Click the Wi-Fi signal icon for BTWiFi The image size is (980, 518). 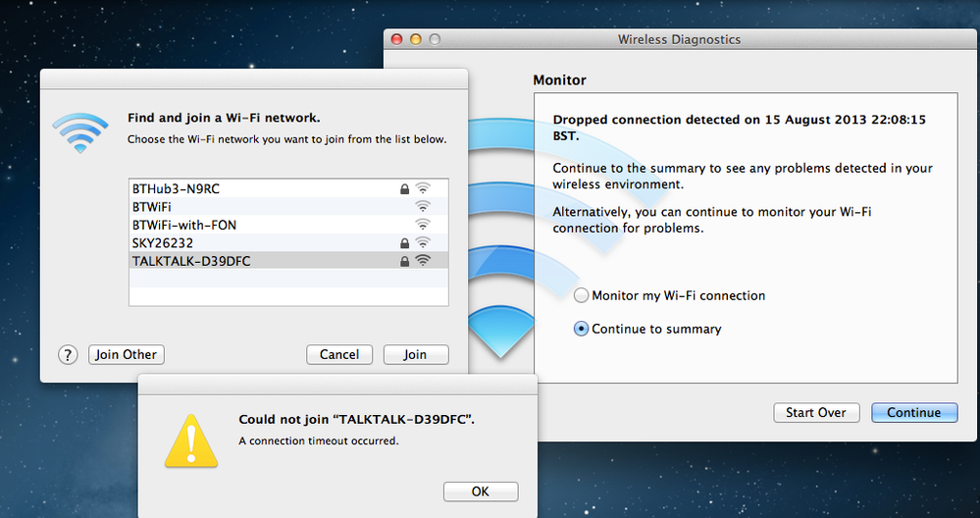pos(423,207)
